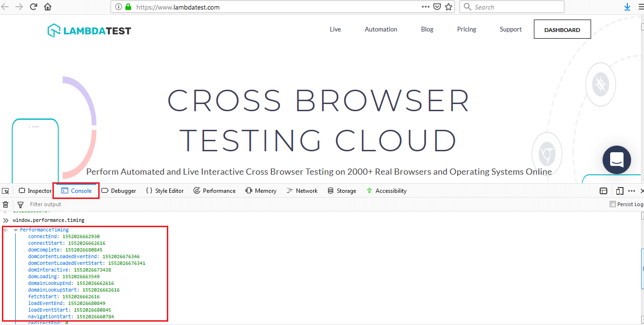The width and height of the screenshot is (644, 325).
Task: Toggle split console layout icon
Action: 603,190
